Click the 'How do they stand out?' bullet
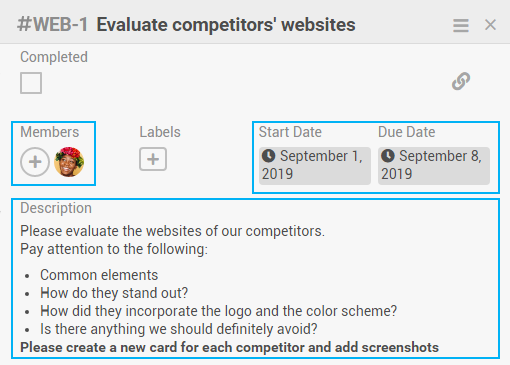 114,293
